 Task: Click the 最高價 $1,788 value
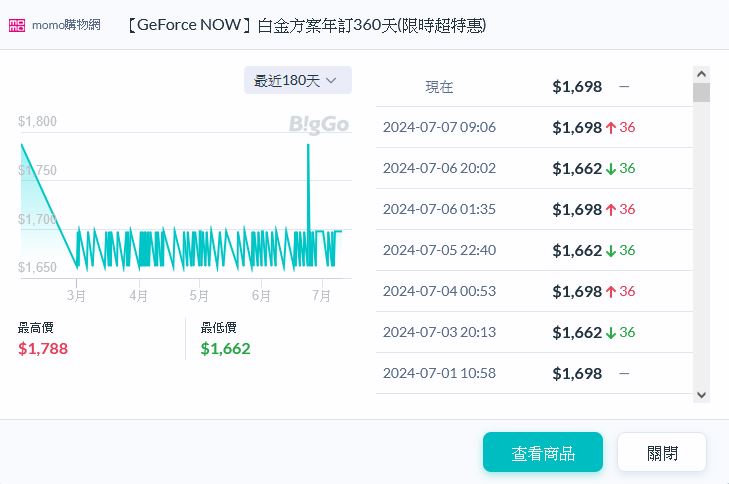[x=43, y=348]
